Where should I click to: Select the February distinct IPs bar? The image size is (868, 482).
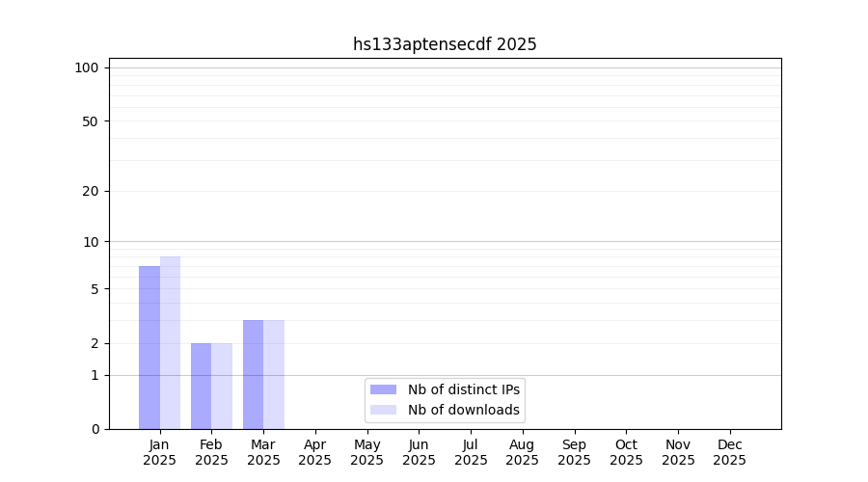tap(201, 386)
